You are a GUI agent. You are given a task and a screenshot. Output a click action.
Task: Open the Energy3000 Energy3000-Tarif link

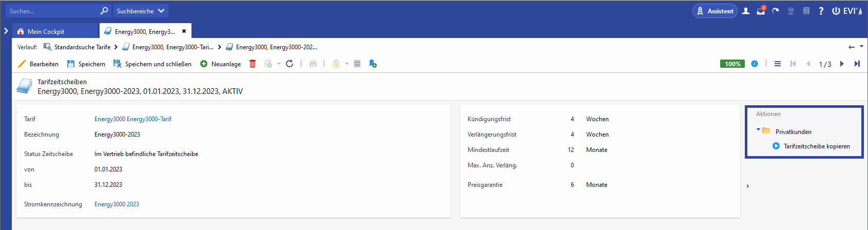(x=133, y=119)
